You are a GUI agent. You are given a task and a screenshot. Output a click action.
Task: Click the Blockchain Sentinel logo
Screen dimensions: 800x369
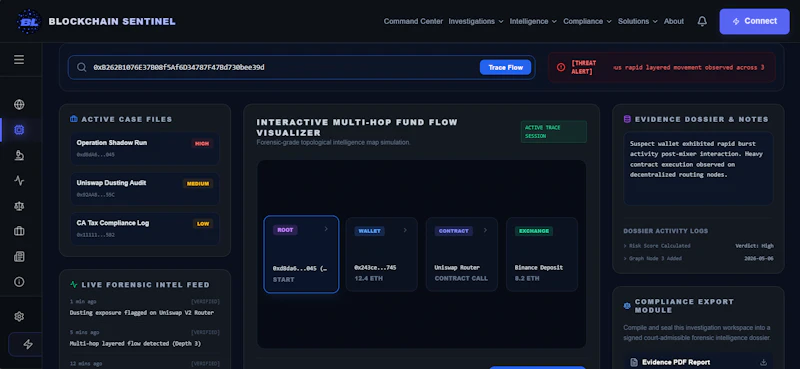29,21
